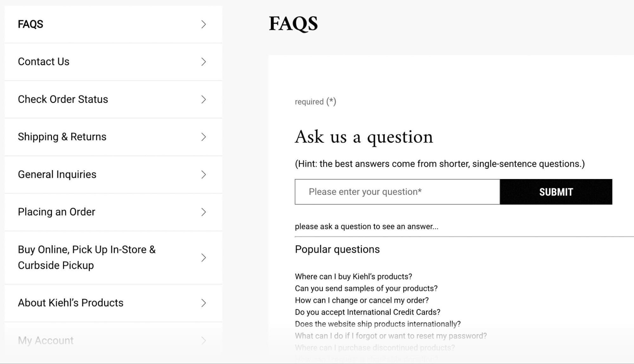The image size is (634, 364).
Task: Click the SUBMIT button
Action: point(556,192)
